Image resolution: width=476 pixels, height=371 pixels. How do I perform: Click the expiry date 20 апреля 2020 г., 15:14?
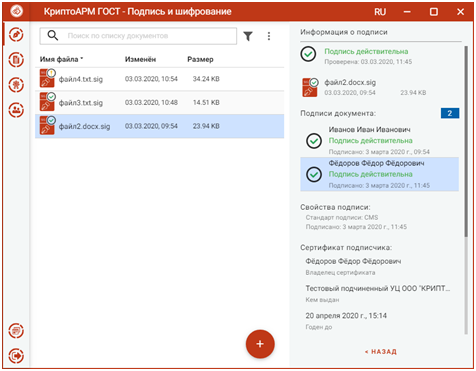[x=346, y=315]
